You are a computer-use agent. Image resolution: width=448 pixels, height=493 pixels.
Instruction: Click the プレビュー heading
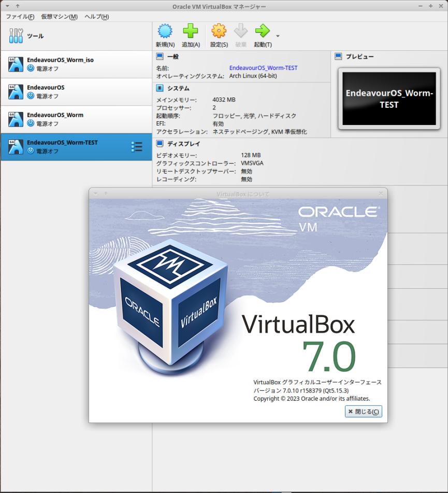click(360, 57)
